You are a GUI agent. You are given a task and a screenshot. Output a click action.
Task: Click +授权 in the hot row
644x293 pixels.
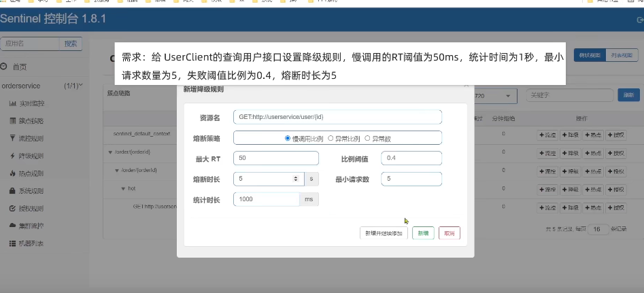[616, 190]
